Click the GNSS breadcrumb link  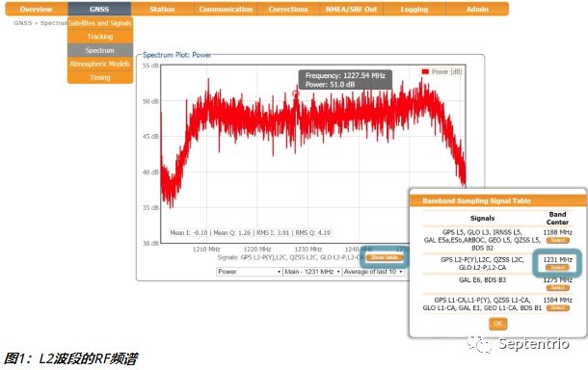[x=23, y=23]
